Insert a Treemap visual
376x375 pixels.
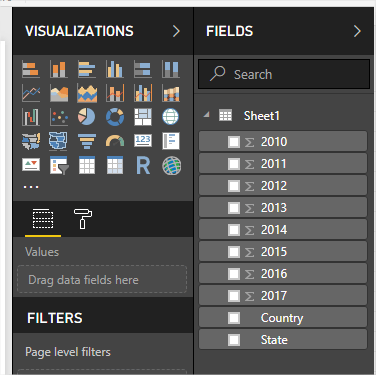(143, 117)
